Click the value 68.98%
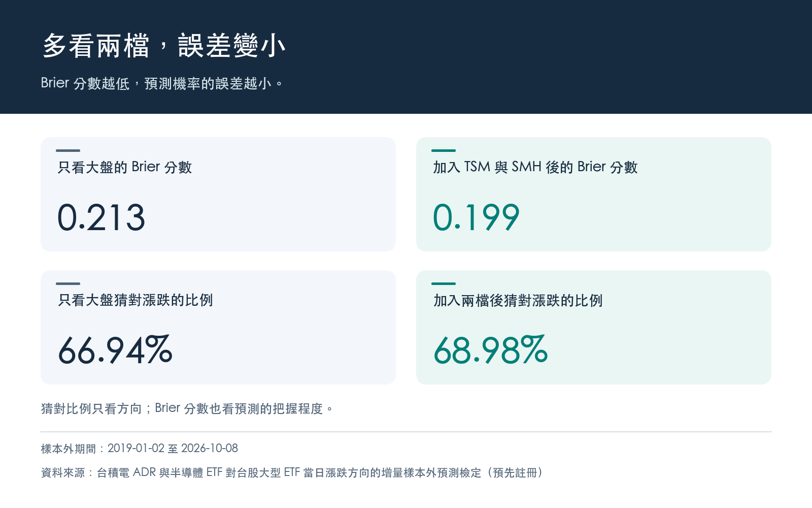Viewport: 812px width, 508px height. 491,350
